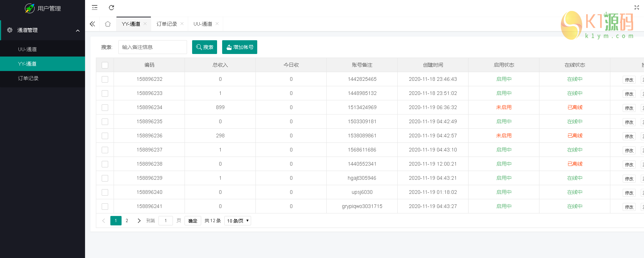Toggle the select-all checkbox in table header
This screenshot has width=644, height=258.
[105, 65]
